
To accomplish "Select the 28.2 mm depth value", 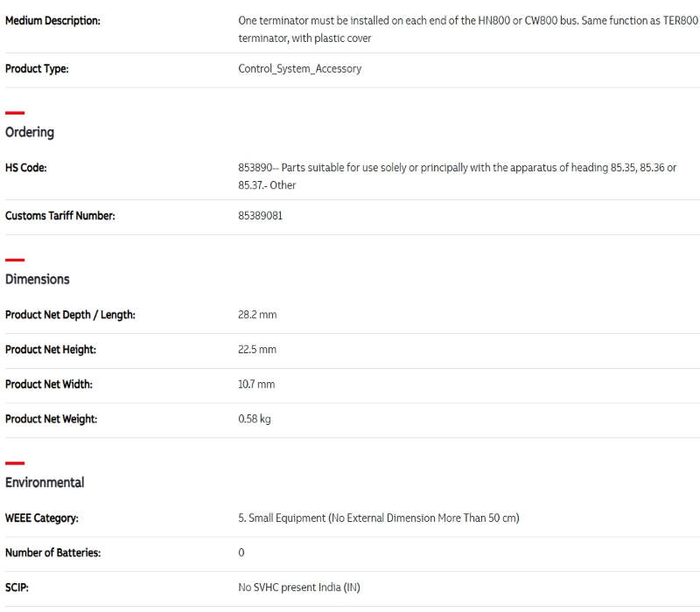I will (257, 315).
